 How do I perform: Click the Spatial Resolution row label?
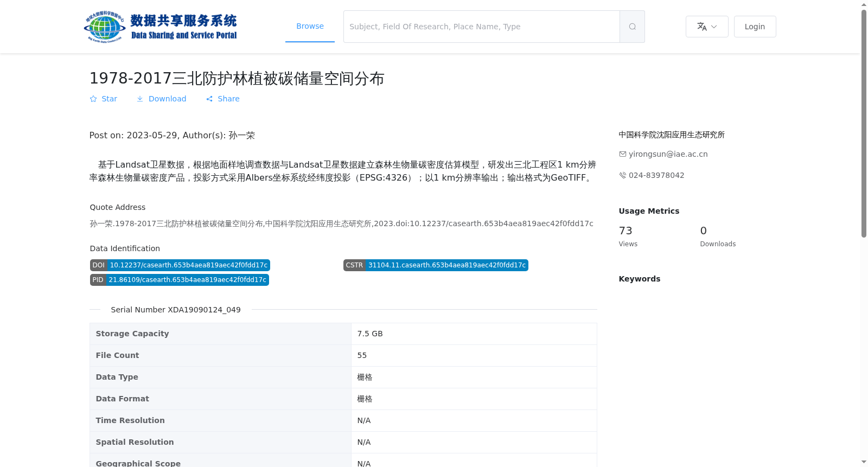pos(135,442)
